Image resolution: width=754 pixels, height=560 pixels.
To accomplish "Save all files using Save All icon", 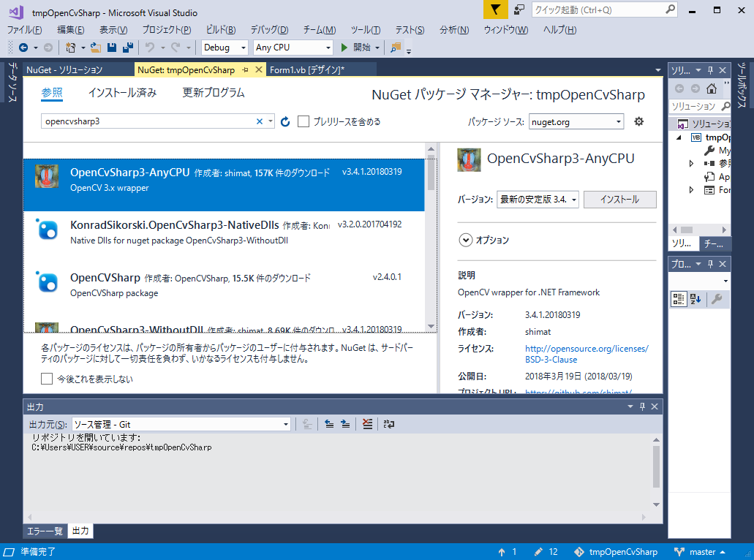I will click(126, 47).
